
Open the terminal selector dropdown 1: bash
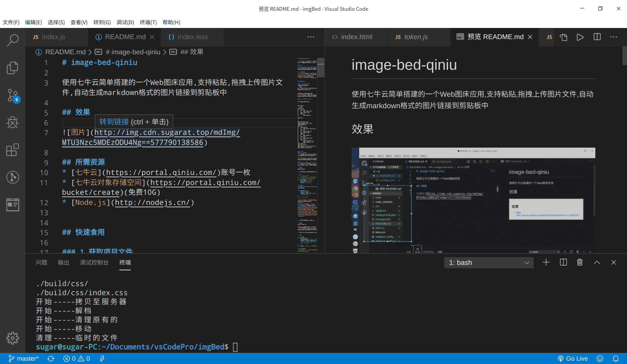(x=489, y=263)
